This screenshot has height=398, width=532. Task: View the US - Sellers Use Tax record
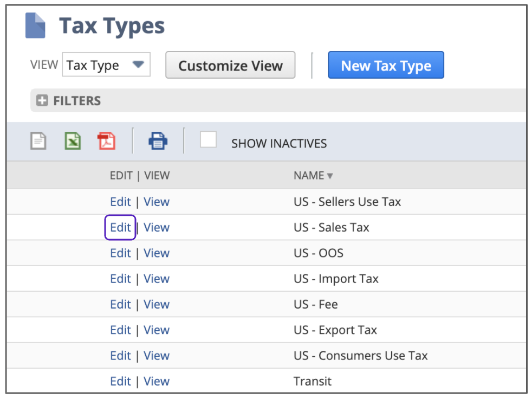[157, 202]
